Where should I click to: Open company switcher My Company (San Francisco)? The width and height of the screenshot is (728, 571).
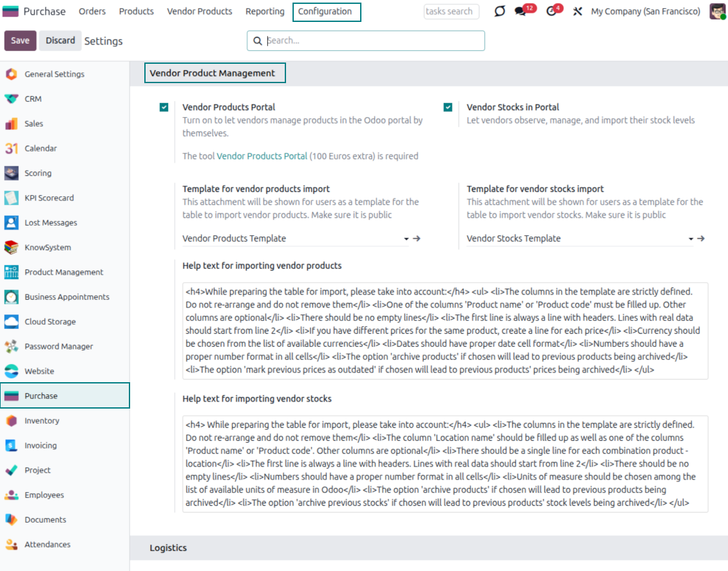click(x=645, y=12)
